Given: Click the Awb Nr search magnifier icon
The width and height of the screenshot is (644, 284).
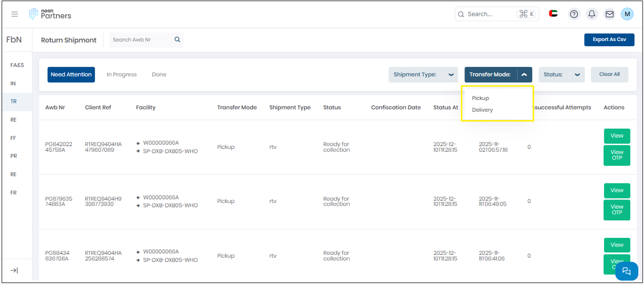Looking at the screenshot, I should tap(177, 39).
